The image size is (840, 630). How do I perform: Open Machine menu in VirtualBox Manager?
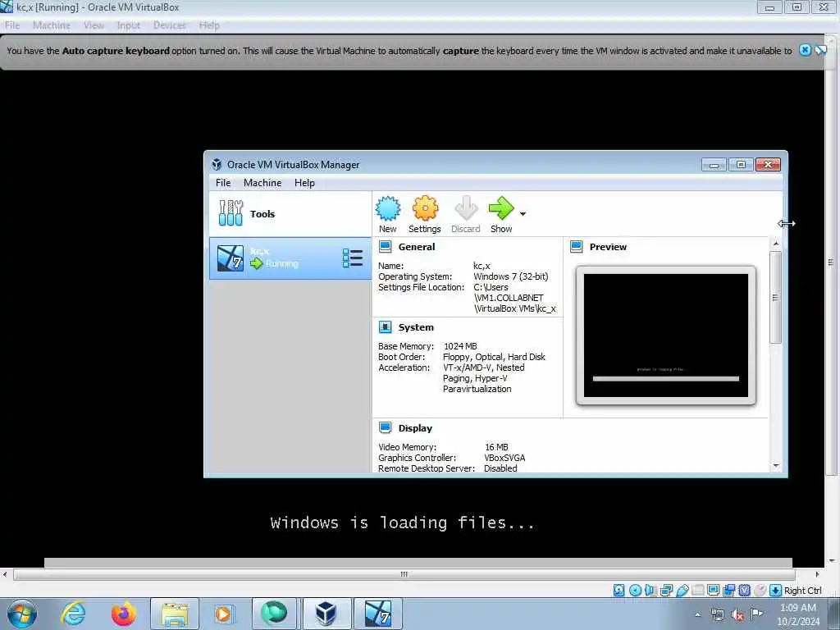(x=262, y=183)
